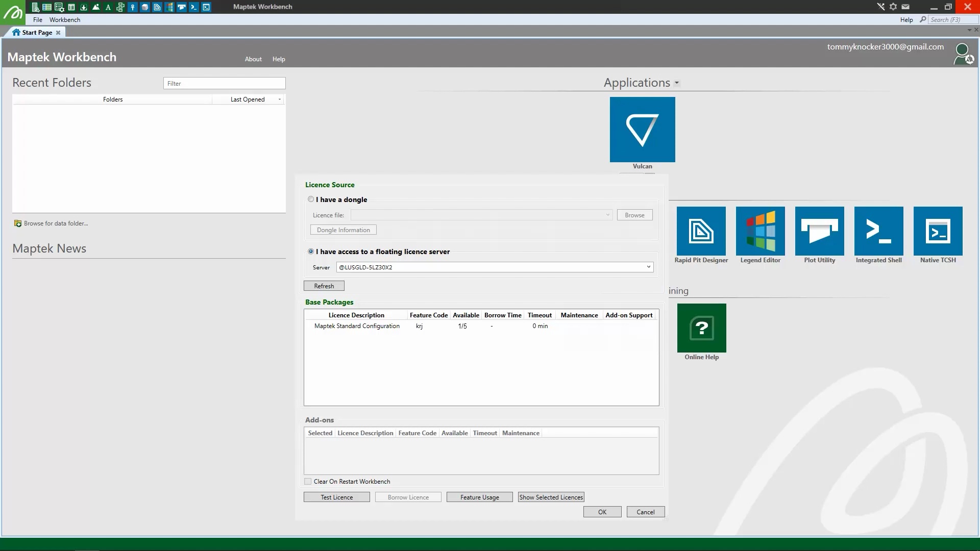980x551 pixels.
Task: Open the user account avatar icon
Action: (964, 54)
